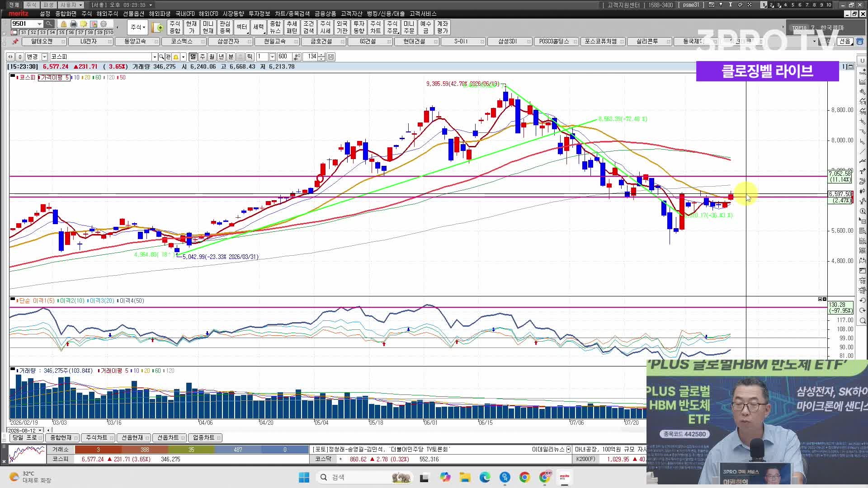The image size is (868, 488).
Task: Click the save-layout disk icon after the 134 stepper
Action: point(331,57)
